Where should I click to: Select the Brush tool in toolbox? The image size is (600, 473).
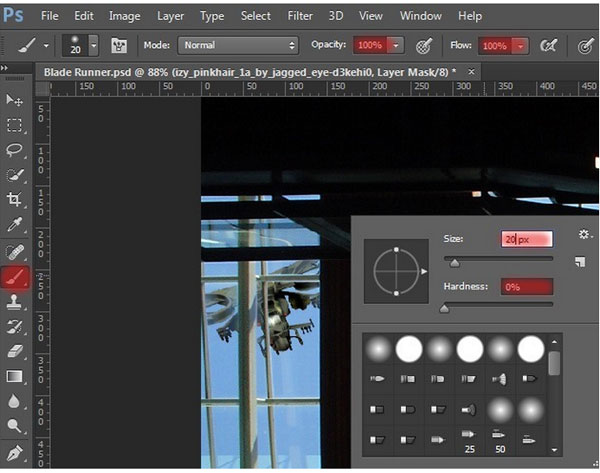coord(15,277)
